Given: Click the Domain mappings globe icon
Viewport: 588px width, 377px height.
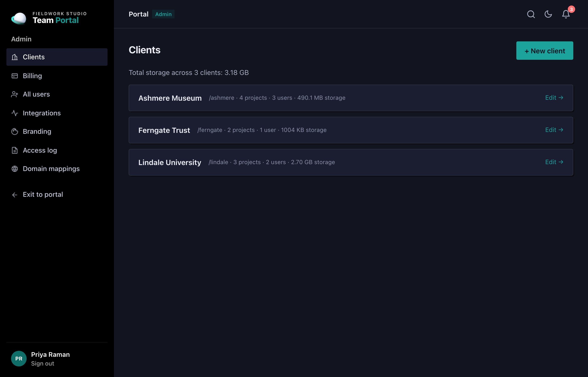Looking at the screenshot, I should pyautogui.click(x=15, y=169).
